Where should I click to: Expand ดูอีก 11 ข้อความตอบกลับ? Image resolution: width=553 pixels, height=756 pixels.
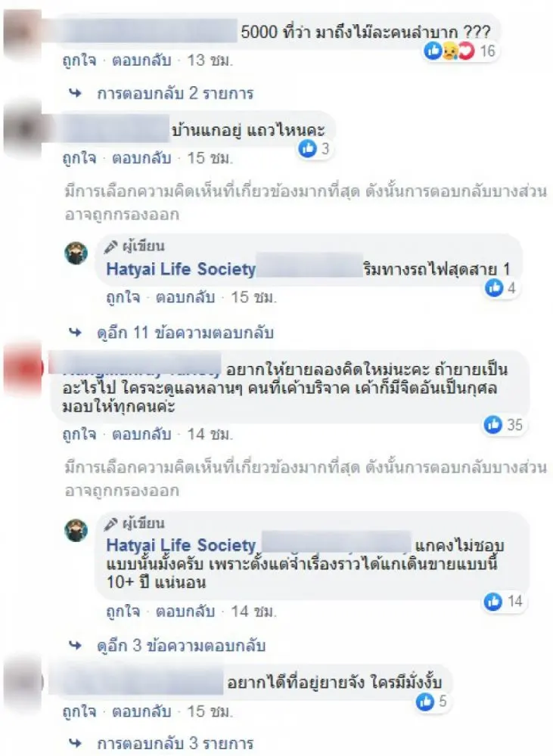[185, 332]
